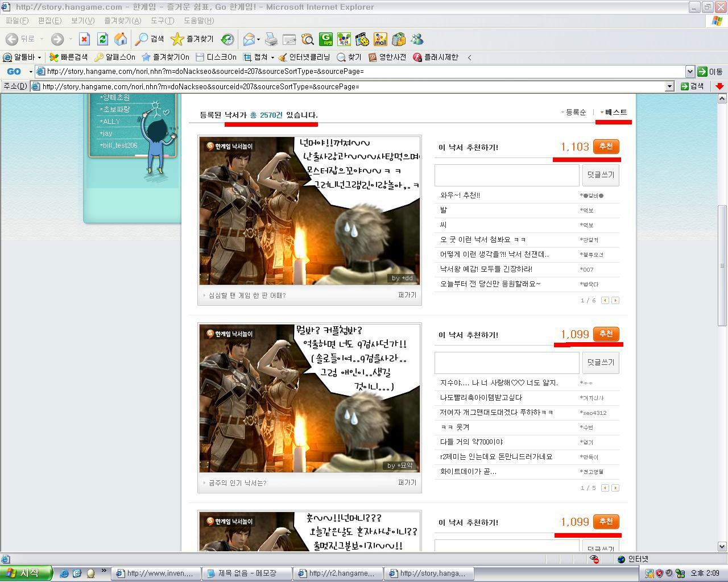The height and width of the screenshot is (582, 728).
Task: Open the History toolbar icon
Action: [227, 39]
